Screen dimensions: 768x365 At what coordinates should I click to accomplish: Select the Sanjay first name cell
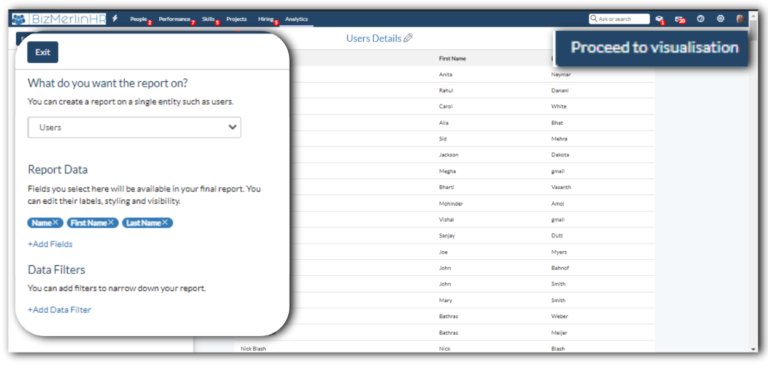tap(447, 236)
